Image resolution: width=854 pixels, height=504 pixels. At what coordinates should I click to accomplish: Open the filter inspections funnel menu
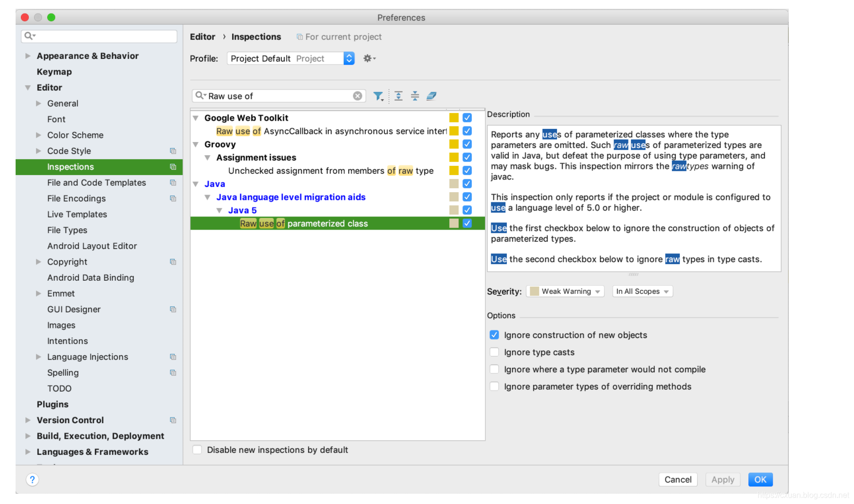378,96
